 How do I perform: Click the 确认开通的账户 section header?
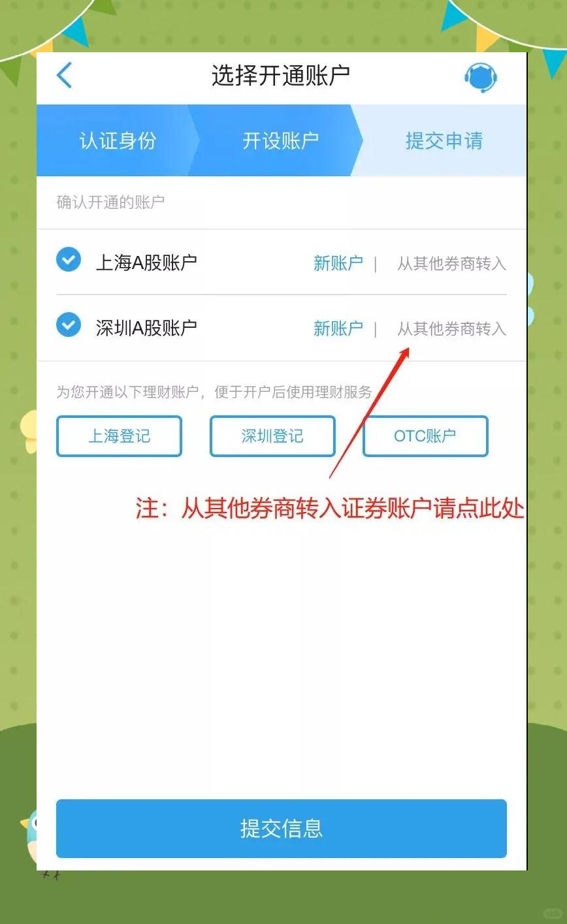coord(110,202)
